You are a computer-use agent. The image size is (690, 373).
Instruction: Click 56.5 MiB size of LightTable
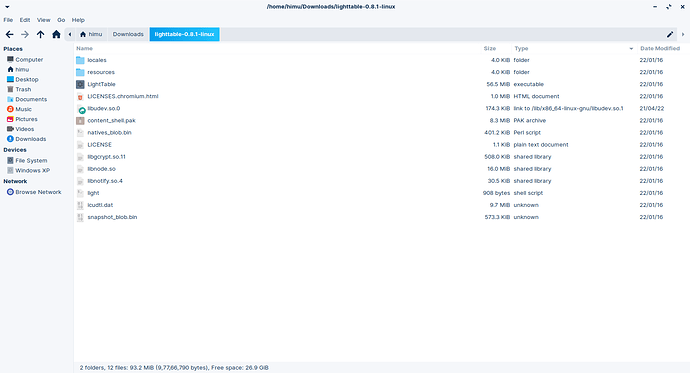click(498, 84)
